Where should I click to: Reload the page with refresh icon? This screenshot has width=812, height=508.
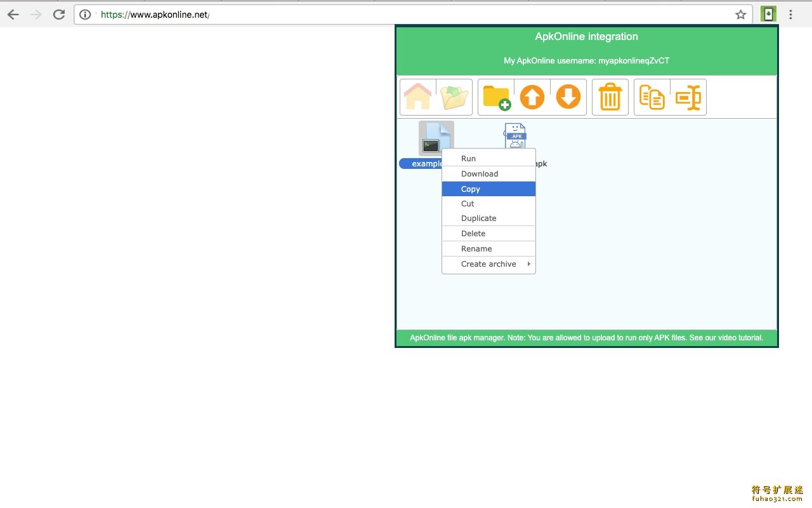coord(59,15)
